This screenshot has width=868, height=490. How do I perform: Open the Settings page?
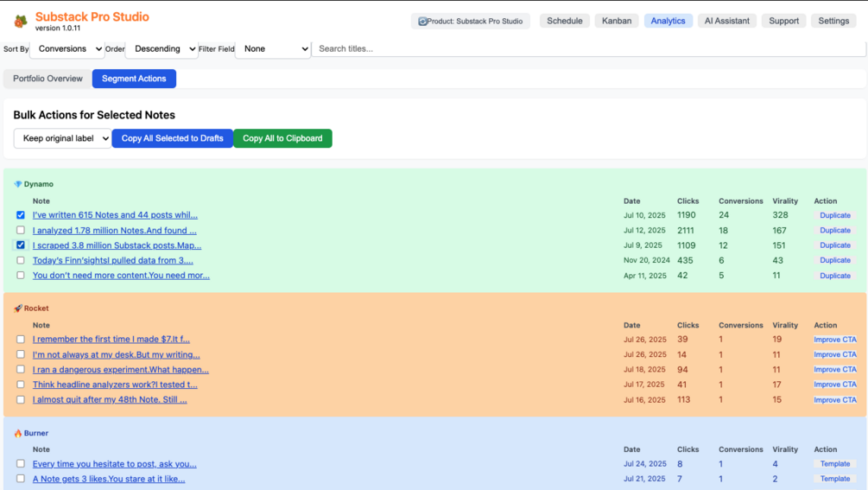(833, 21)
